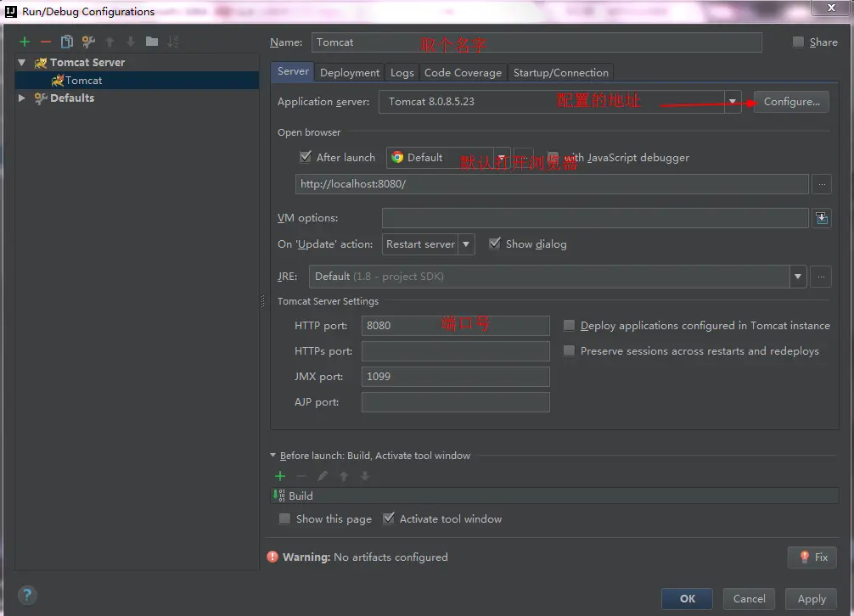Move the Before launch task down
Viewport: 854px width, 616px height.
click(x=365, y=476)
